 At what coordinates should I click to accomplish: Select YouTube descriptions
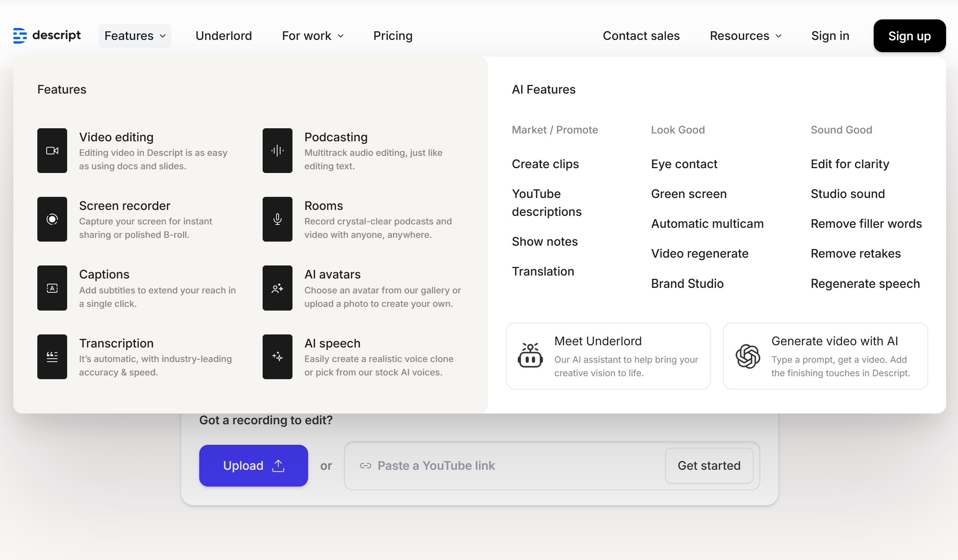547,202
